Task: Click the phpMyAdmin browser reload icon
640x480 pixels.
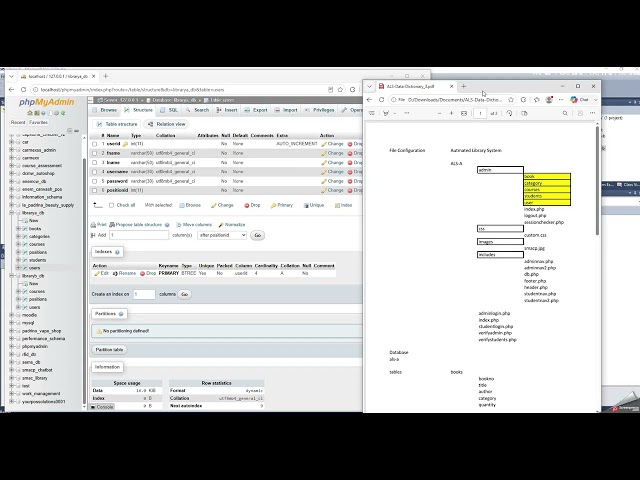Action: [23, 90]
